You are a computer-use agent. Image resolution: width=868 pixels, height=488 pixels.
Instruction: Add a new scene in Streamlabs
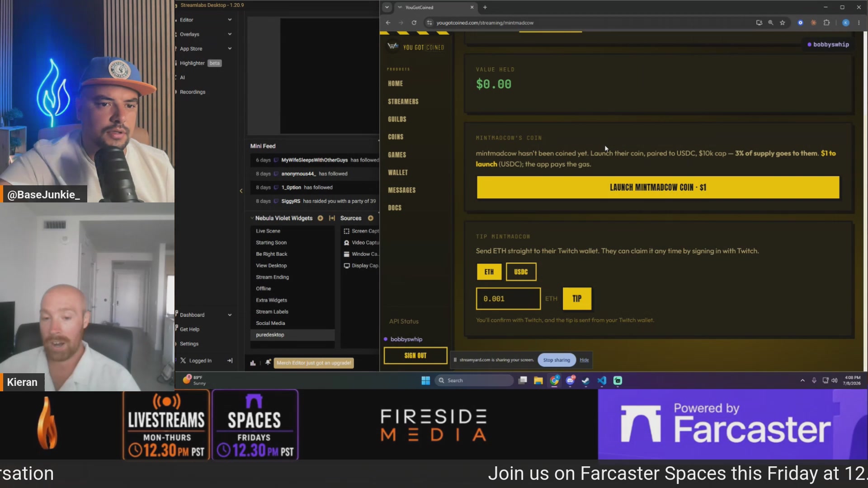(x=320, y=218)
